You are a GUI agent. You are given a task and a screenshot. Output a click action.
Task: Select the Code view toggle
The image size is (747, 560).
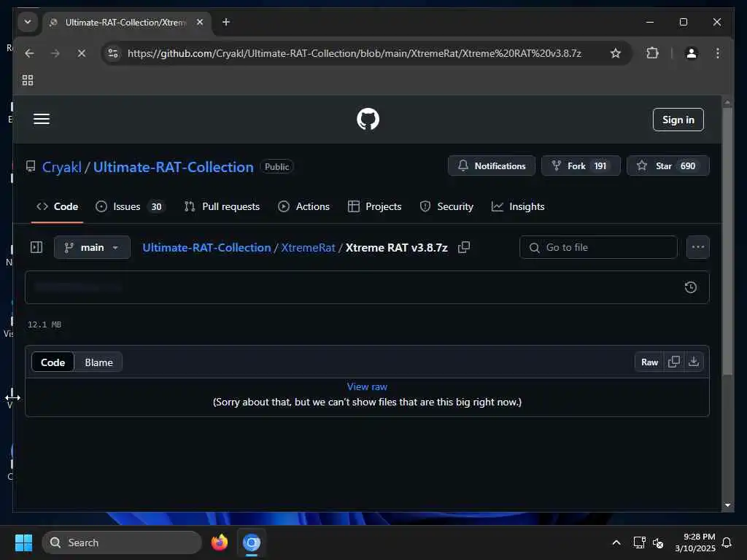[x=53, y=362]
